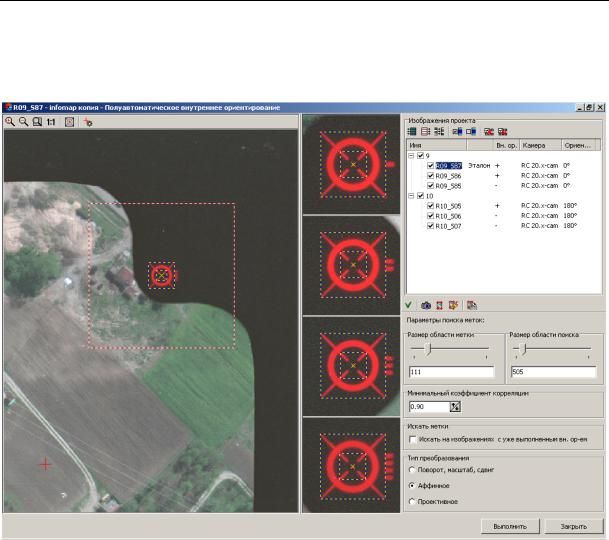609x540 pixels.
Task: Click the first red-green image icon
Action: coord(489,132)
